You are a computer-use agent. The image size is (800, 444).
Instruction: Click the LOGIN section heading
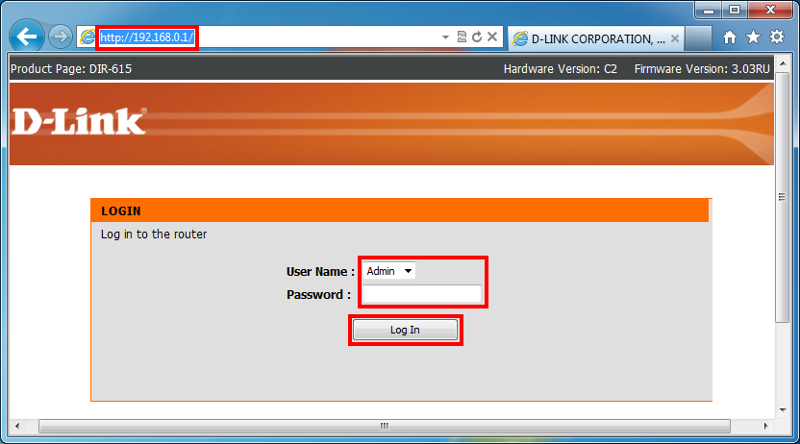click(x=121, y=211)
